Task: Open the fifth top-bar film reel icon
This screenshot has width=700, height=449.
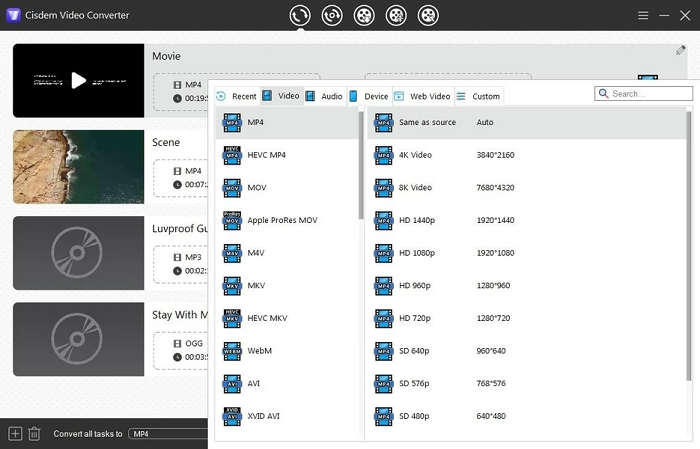Action: (428, 16)
